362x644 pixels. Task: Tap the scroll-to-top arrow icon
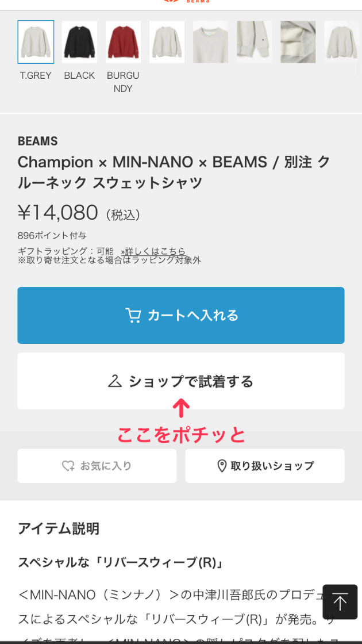pos(340,602)
